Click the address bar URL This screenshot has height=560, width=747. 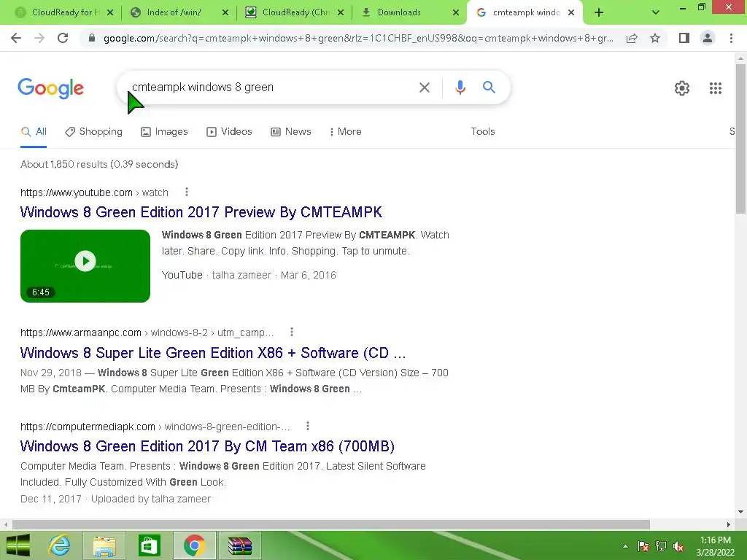[358, 38]
